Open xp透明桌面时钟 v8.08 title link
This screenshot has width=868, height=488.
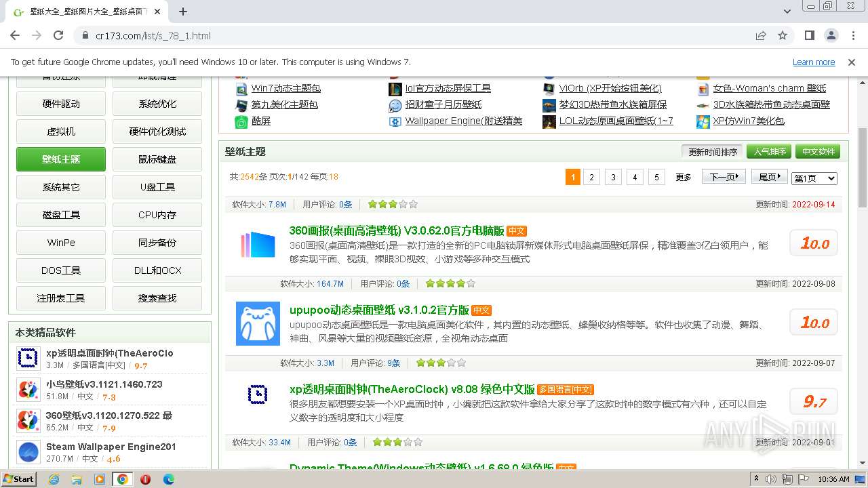(412, 389)
